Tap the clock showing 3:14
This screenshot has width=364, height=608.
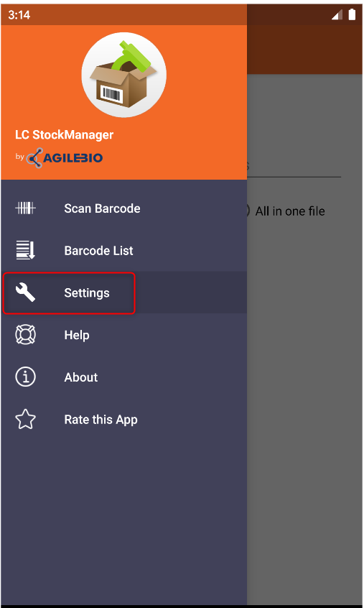[x=19, y=15]
